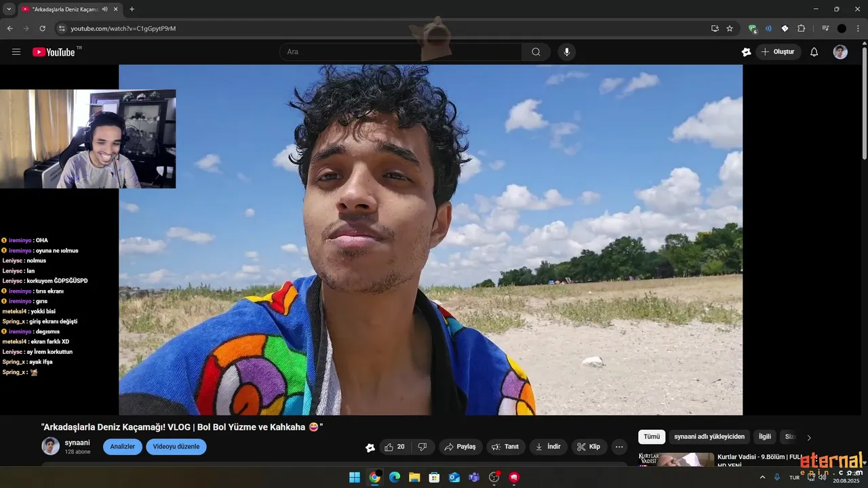Click the install app icon in address bar

tap(715, 28)
